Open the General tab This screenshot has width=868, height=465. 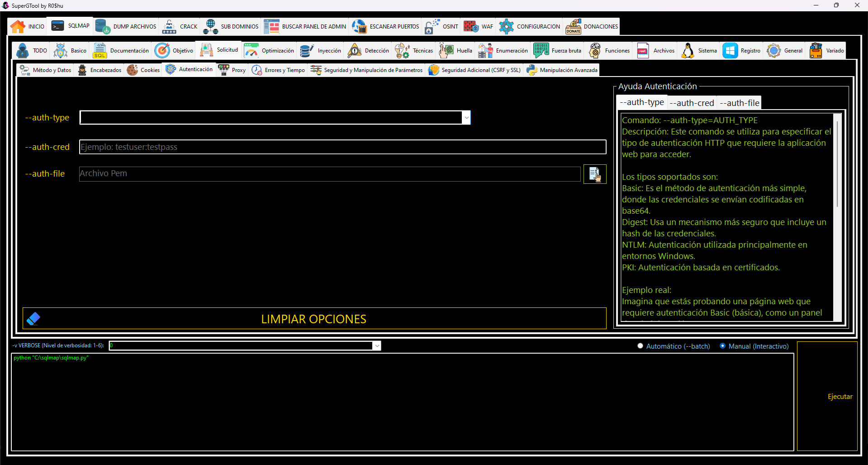pos(785,51)
